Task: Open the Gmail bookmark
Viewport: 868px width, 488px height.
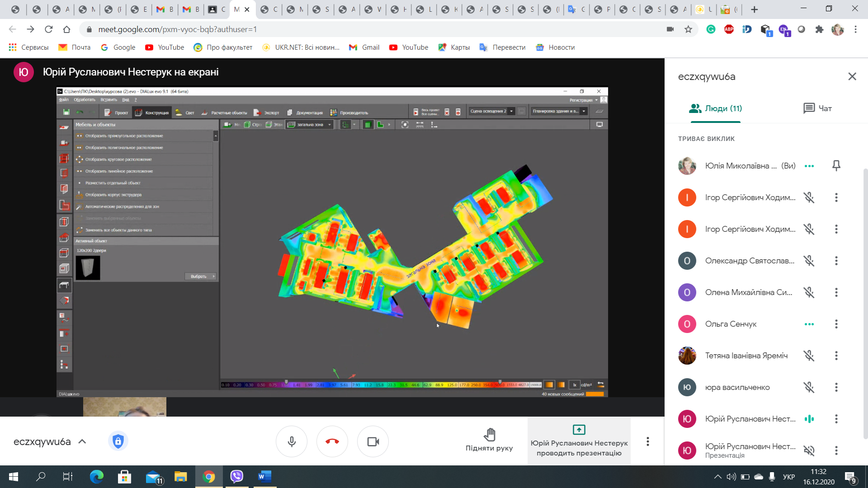Action: (x=364, y=47)
